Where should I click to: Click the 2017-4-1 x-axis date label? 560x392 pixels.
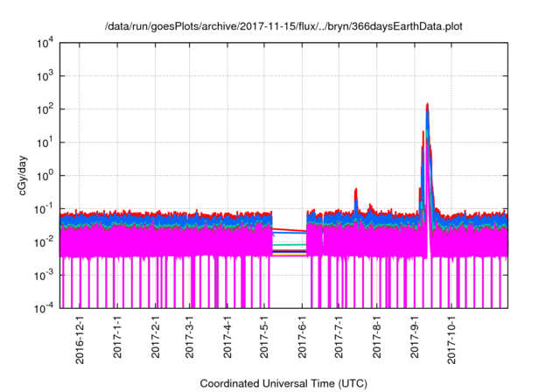point(227,337)
